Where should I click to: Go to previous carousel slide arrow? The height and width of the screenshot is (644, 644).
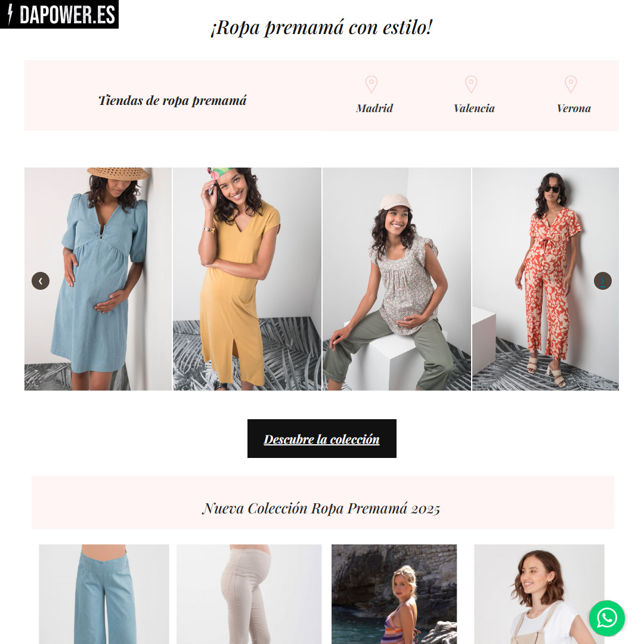pos(41,281)
